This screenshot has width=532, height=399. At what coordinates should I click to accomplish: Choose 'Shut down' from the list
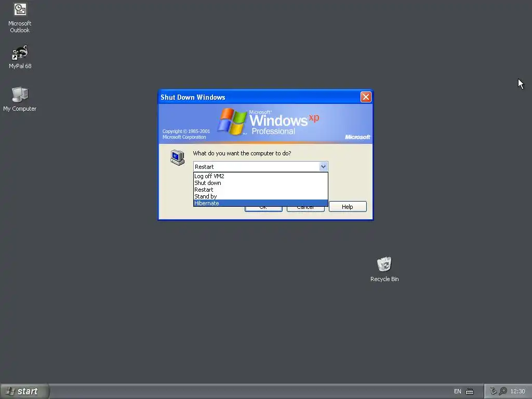pos(261,183)
